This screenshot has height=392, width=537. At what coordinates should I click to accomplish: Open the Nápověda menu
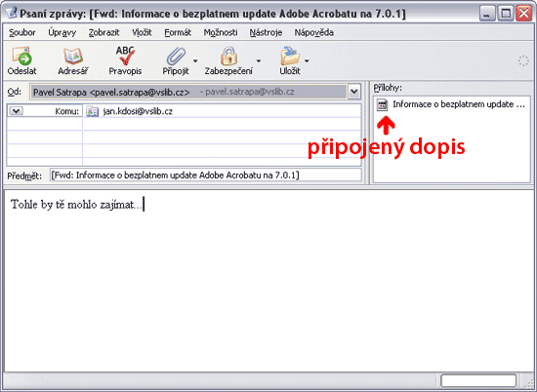314,32
